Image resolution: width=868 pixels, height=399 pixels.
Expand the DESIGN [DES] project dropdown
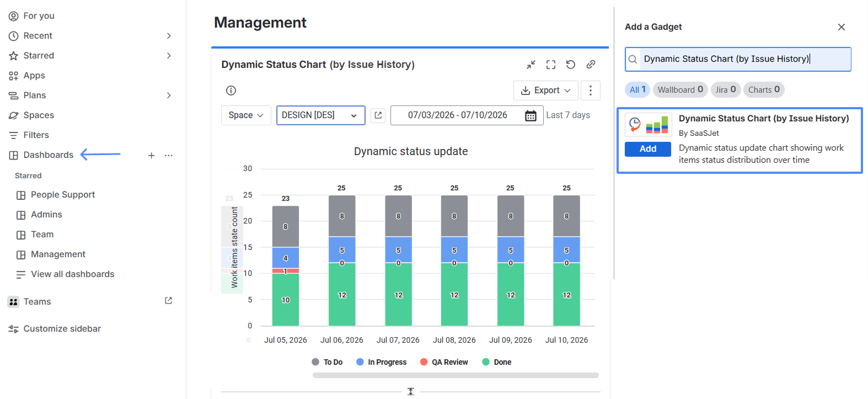pyautogui.click(x=320, y=115)
